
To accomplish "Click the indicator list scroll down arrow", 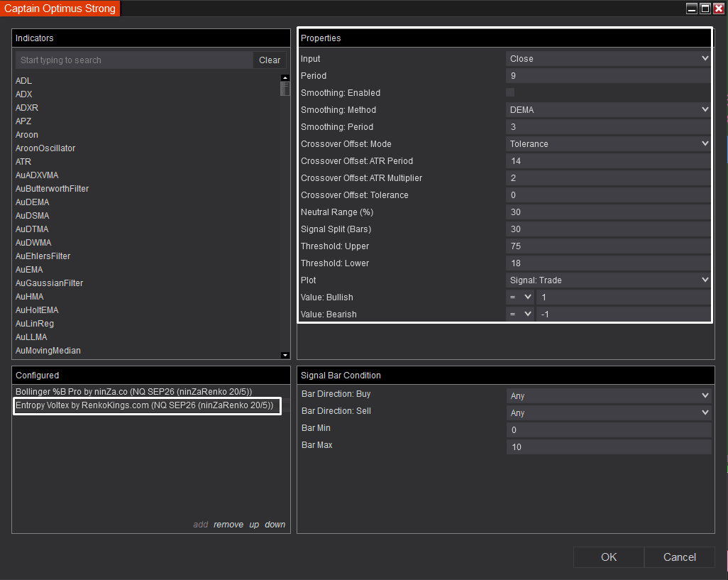I will [285, 355].
